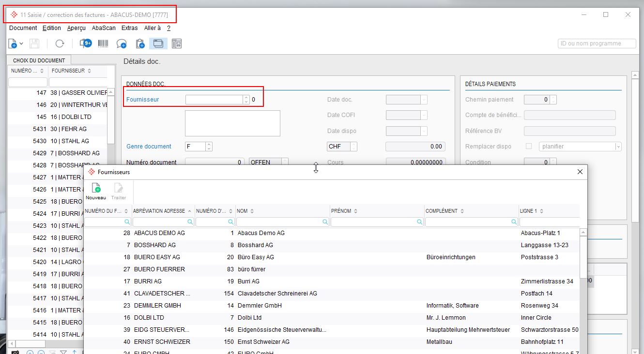Click the Fournisseur link label
Screen dimensions: 644x354
[142, 100]
